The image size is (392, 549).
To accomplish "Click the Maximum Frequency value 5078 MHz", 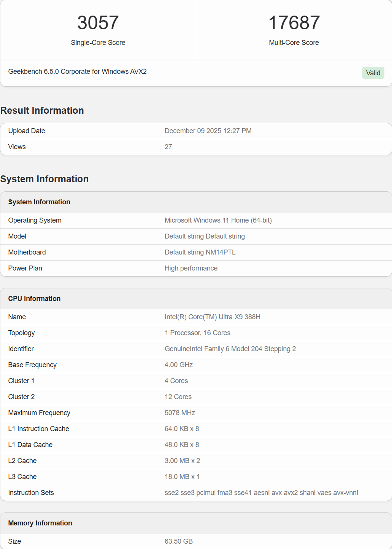I will coord(180,413).
